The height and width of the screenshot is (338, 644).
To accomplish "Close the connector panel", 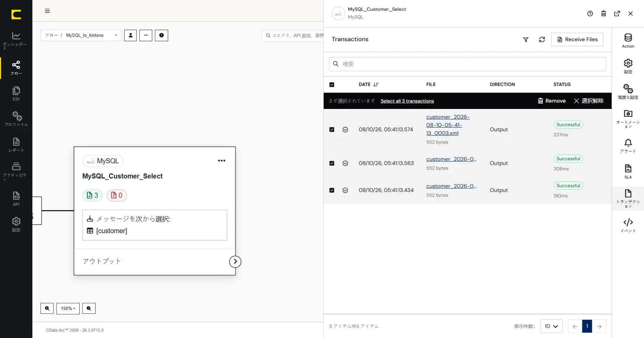I will point(630,13).
